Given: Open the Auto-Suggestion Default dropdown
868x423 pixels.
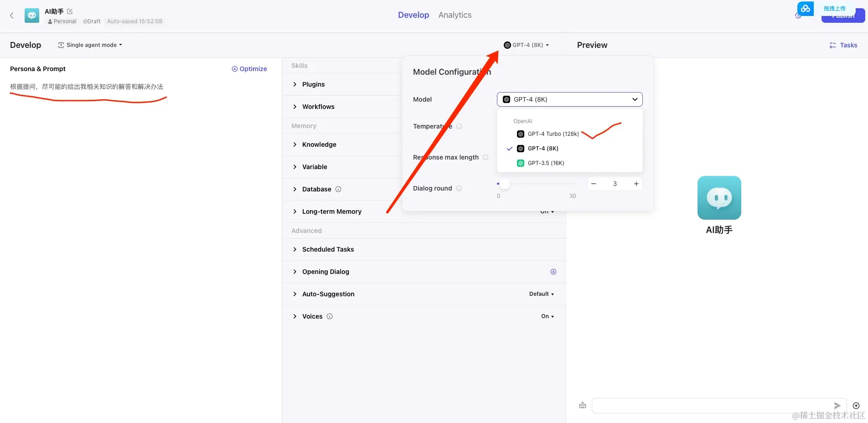Looking at the screenshot, I should (542, 294).
